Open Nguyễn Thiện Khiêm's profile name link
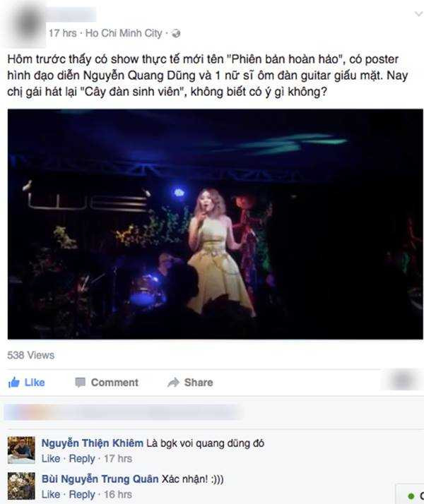Screen dimensions: 424x504 click(x=93, y=443)
